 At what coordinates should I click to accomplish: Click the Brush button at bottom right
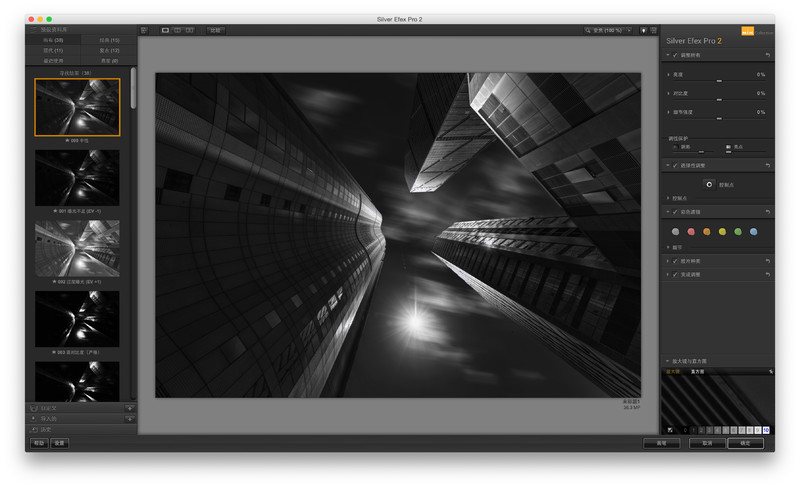pos(661,443)
